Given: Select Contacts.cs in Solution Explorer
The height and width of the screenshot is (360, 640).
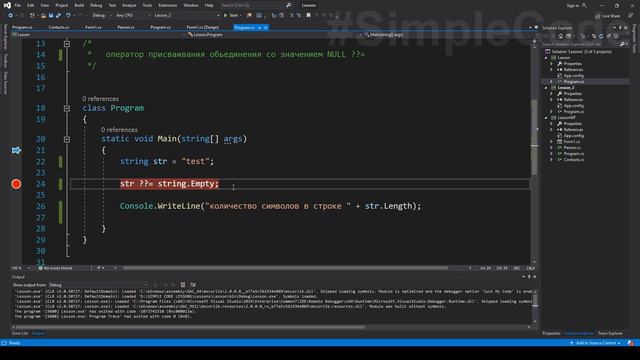Looking at the screenshot, I should (573, 160).
